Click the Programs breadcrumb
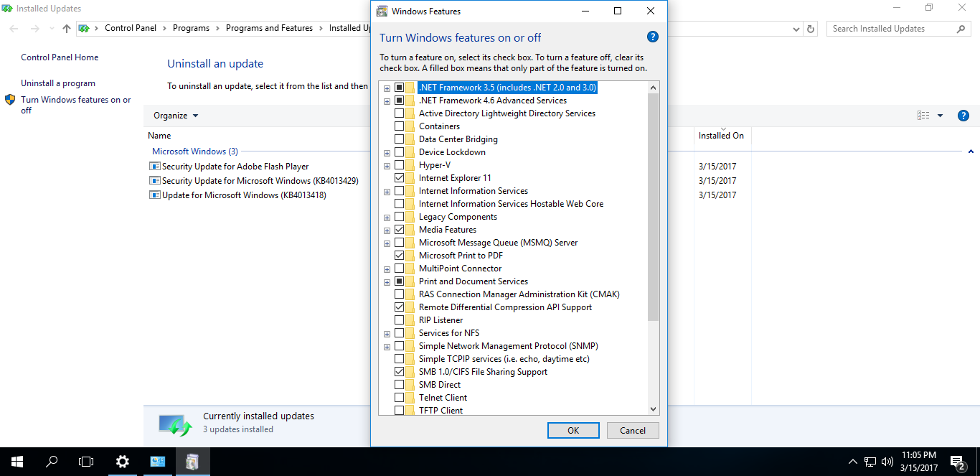Viewport: 980px width, 476px height. (x=191, y=28)
